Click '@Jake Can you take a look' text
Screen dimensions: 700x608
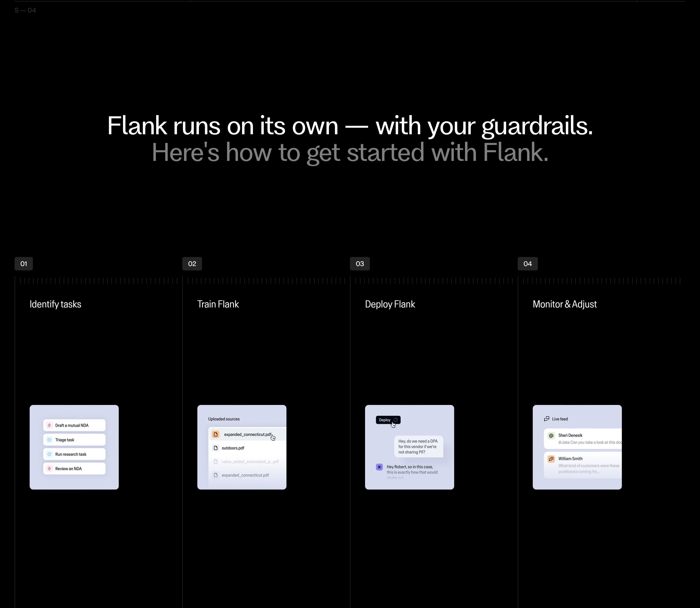pos(590,442)
